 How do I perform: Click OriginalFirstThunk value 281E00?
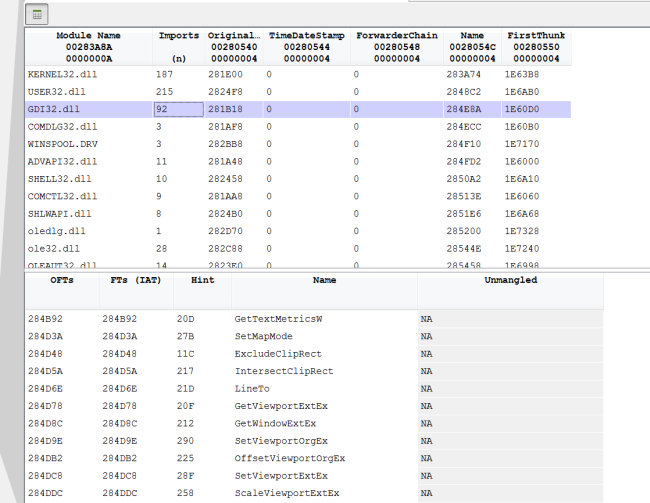pos(226,75)
